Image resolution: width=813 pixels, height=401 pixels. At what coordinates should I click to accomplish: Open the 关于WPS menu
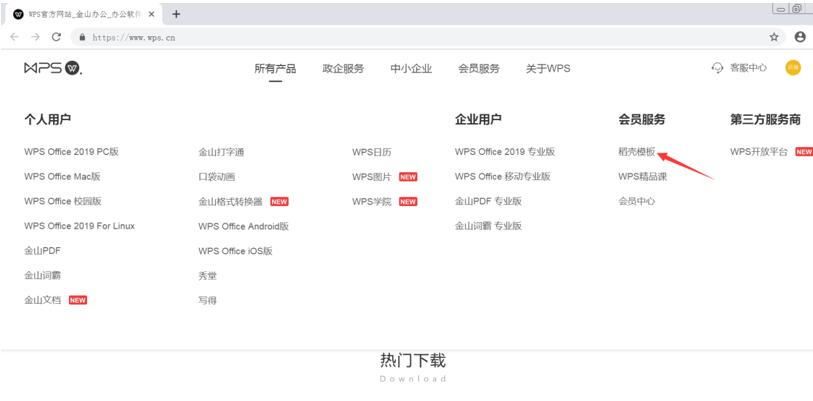point(548,68)
